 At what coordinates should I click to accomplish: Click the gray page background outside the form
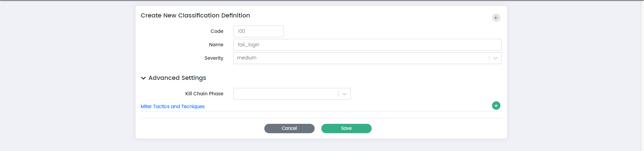(x=67, y=75)
